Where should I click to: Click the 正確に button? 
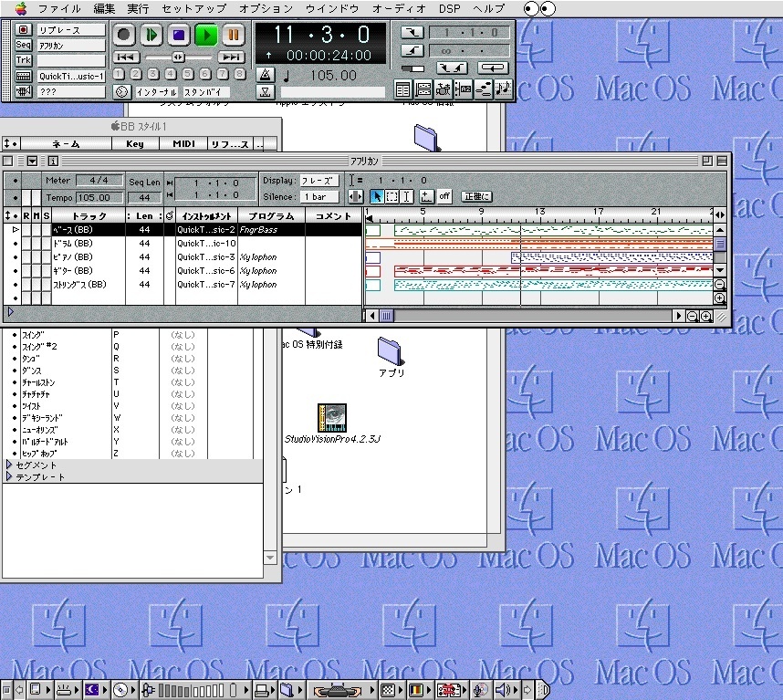pyautogui.click(x=476, y=196)
